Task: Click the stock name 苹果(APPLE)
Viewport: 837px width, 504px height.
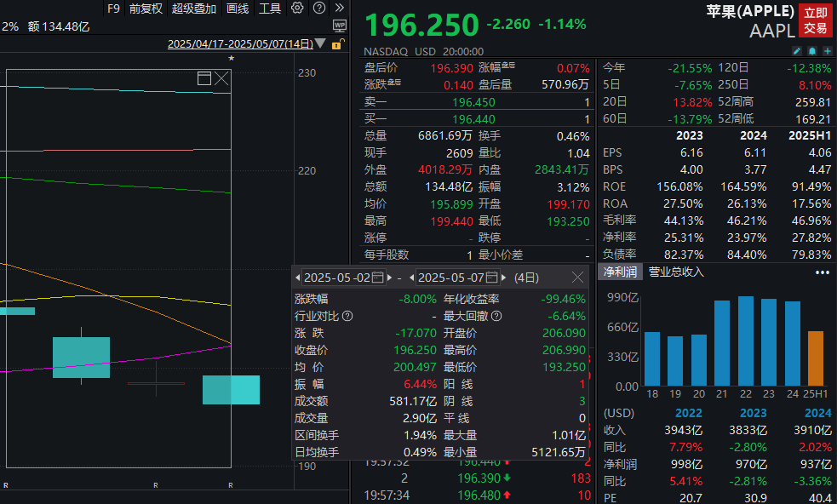Action: [750, 11]
